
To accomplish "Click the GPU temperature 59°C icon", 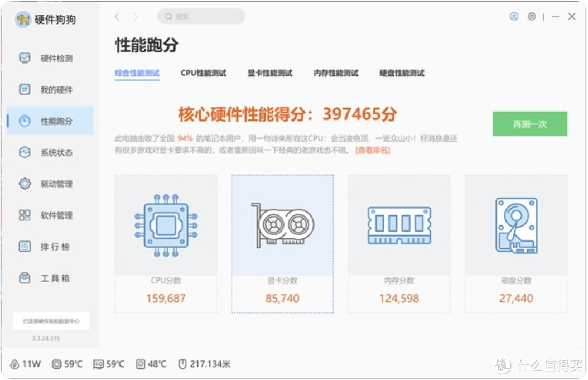I will coord(98,364).
